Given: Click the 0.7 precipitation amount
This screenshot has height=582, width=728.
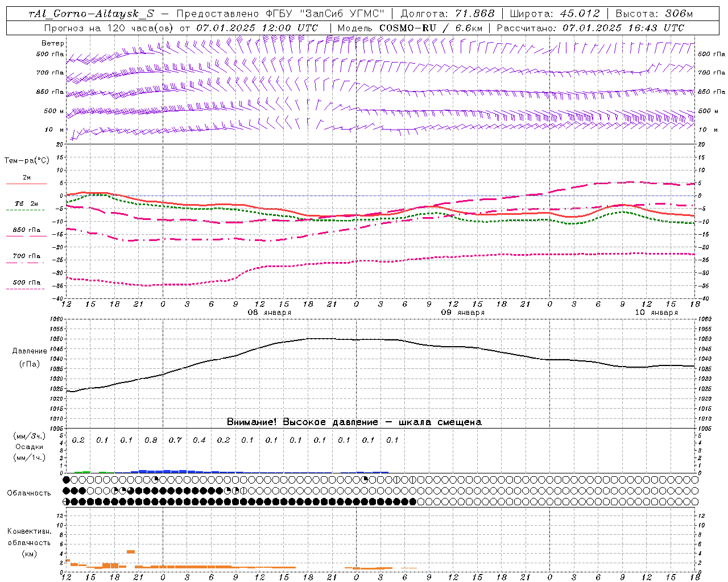Looking at the screenshot, I should (175, 440).
